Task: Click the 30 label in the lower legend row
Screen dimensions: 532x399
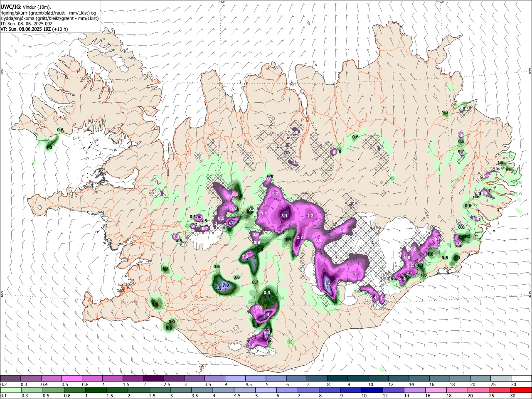Action: [x=513, y=396]
